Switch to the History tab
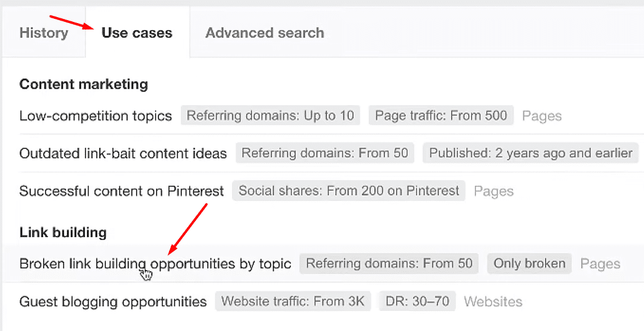 (x=43, y=33)
